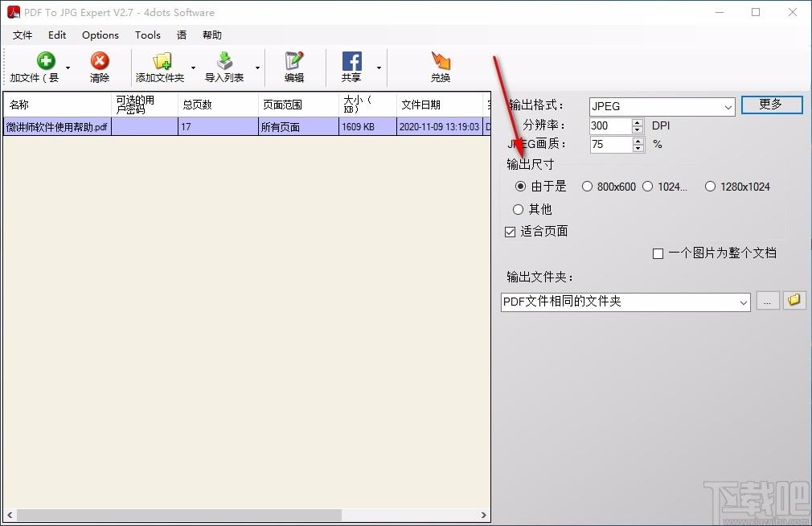Increase the resolution DPI value
The width and height of the screenshot is (812, 526).
tap(638, 122)
